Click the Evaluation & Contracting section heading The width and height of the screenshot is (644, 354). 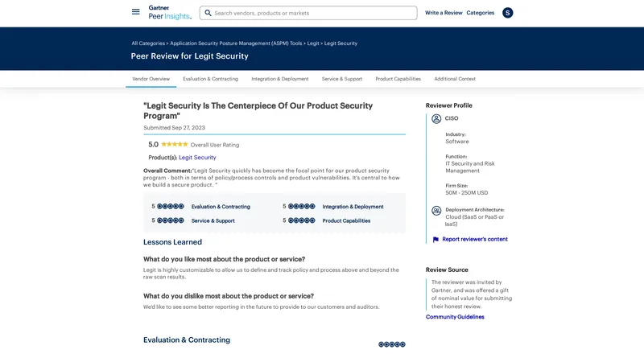click(187, 340)
